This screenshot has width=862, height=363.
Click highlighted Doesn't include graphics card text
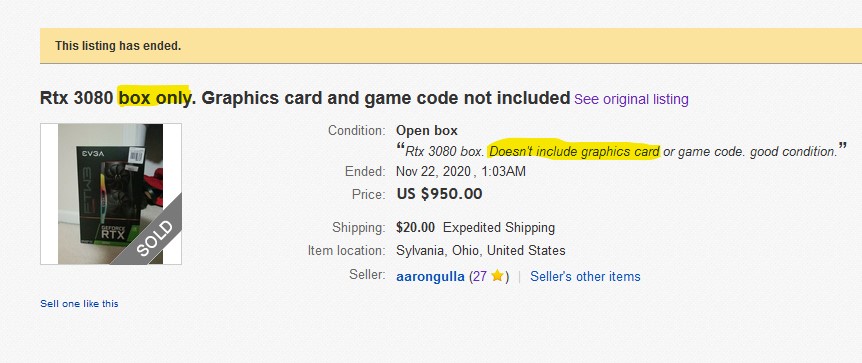coord(574,151)
